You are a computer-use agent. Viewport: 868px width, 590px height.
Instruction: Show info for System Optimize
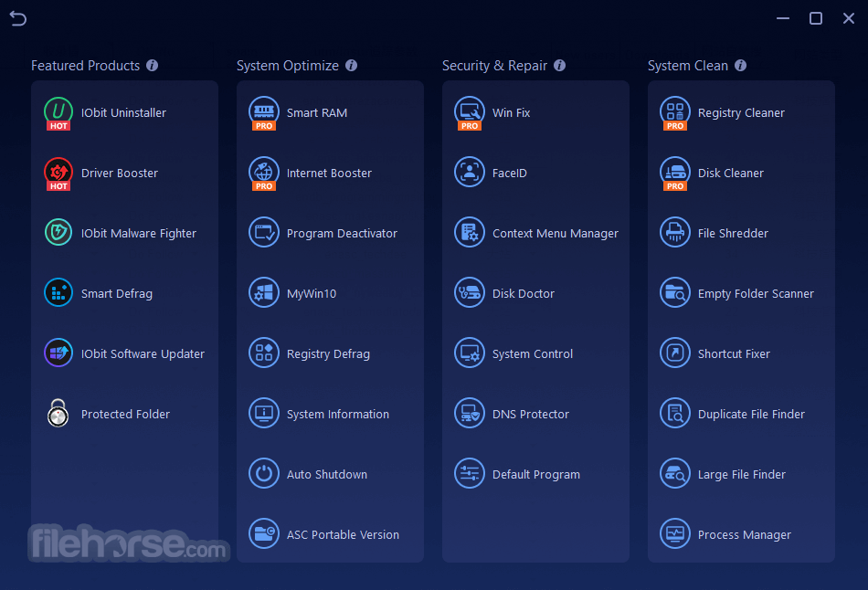click(x=351, y=66)
